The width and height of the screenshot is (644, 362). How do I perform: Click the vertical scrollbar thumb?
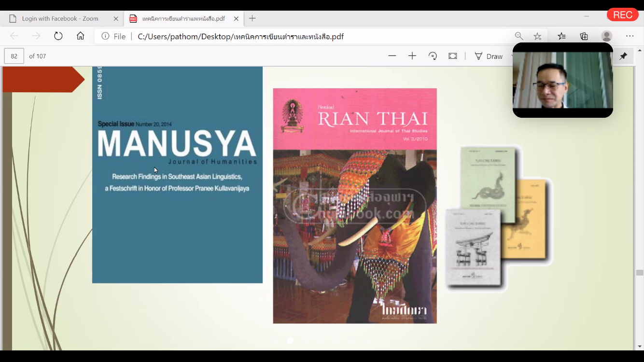tap(640, 273)
